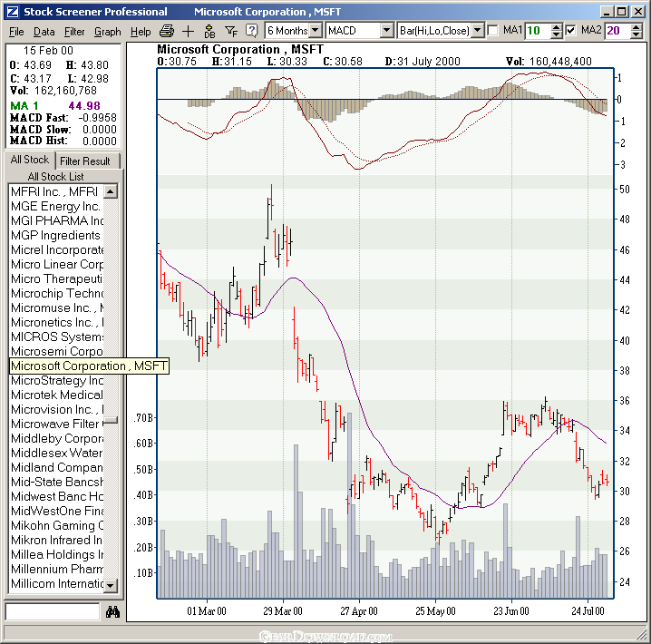The image size is (651, 644).
Task: Click the stock list scroll up arrow
Action: (x=111, y=191)
